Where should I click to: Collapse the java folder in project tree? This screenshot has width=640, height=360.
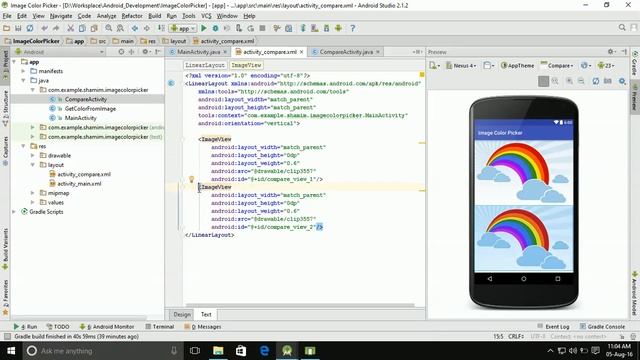[x=24, y=80]
